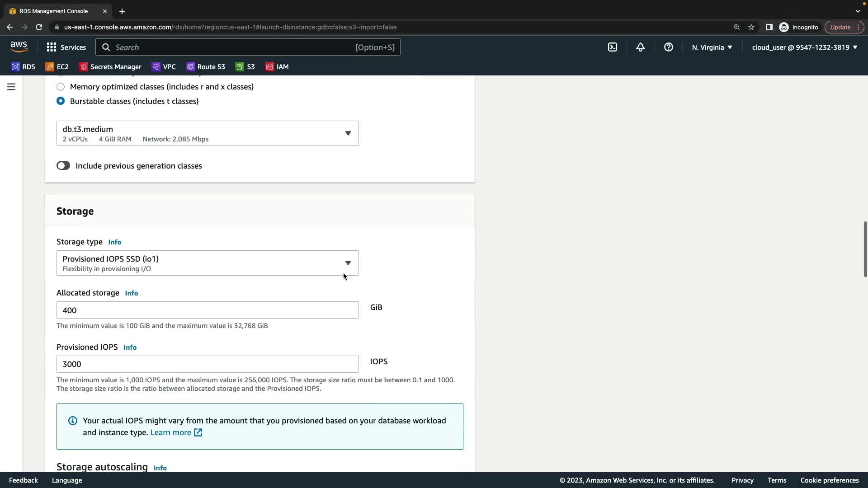Open the Secrets Manager bookmark shortcut
The width and height of the screenshot is (868, 488).
point(110,67)
